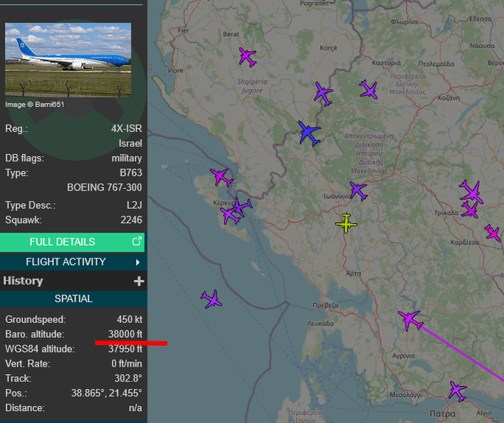Screen dimensions: 504x423
Task: Click the purple aircraft right of Ioannina label
Action: pos(358,191)
